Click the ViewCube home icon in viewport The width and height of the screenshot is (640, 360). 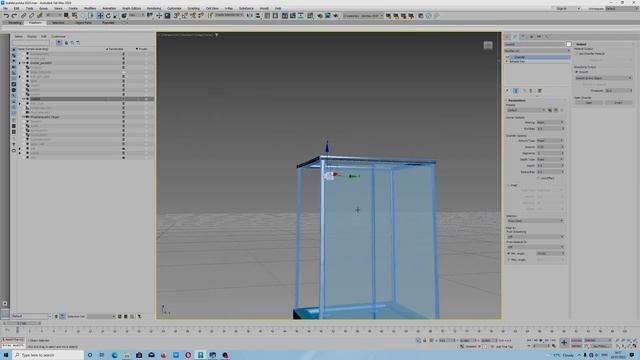click(488, 45)
